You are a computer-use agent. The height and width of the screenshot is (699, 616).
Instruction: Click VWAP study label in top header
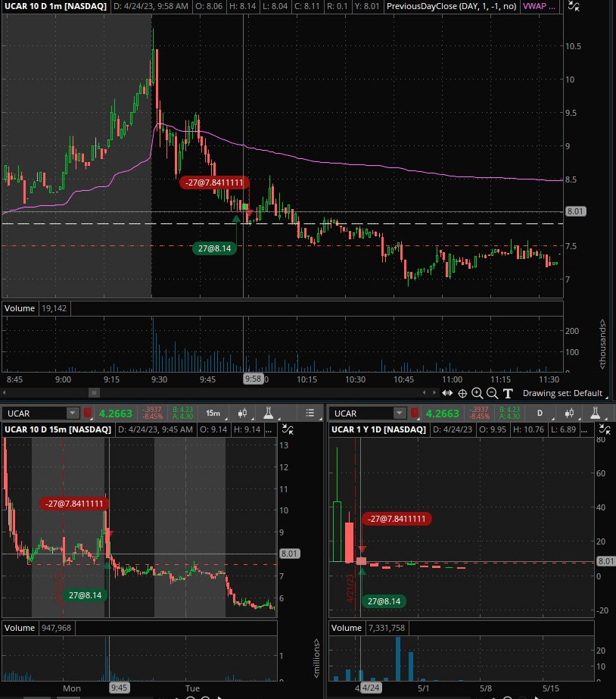point(539,6)
